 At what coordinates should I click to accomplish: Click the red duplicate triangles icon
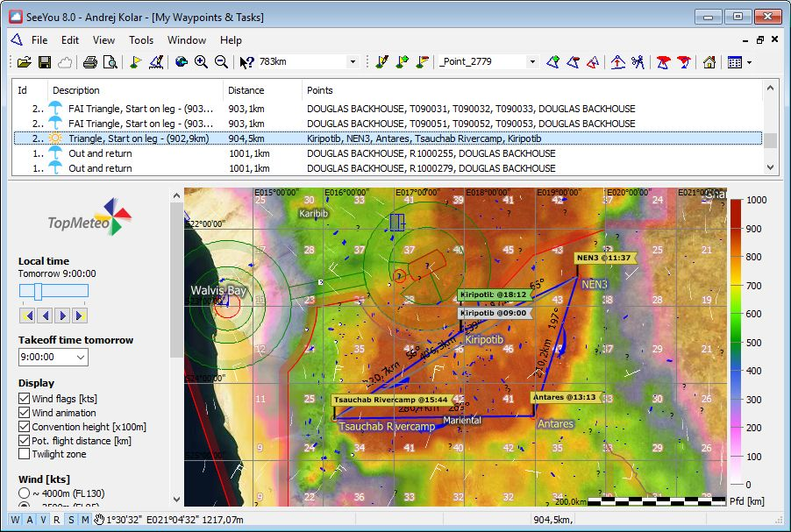click(593, 62)
